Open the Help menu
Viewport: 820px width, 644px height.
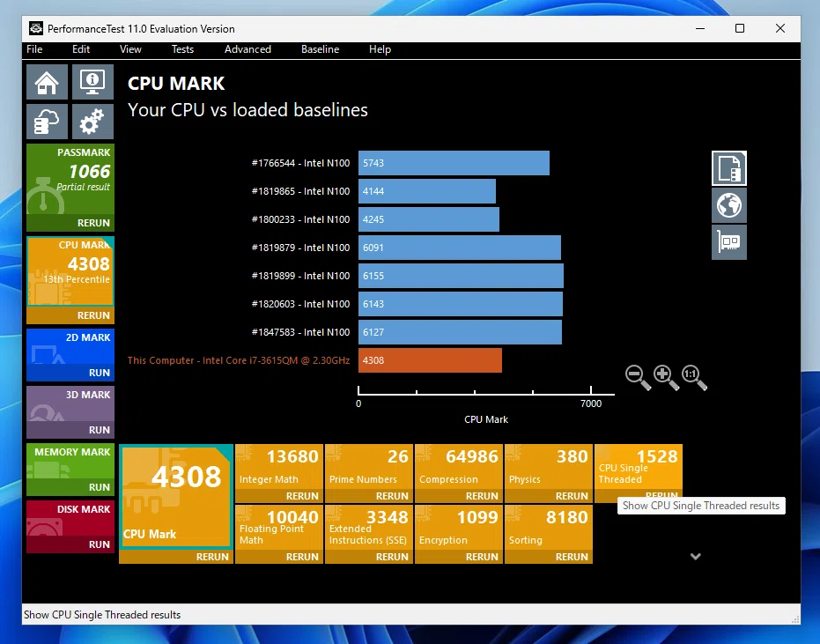pos(380,49)
